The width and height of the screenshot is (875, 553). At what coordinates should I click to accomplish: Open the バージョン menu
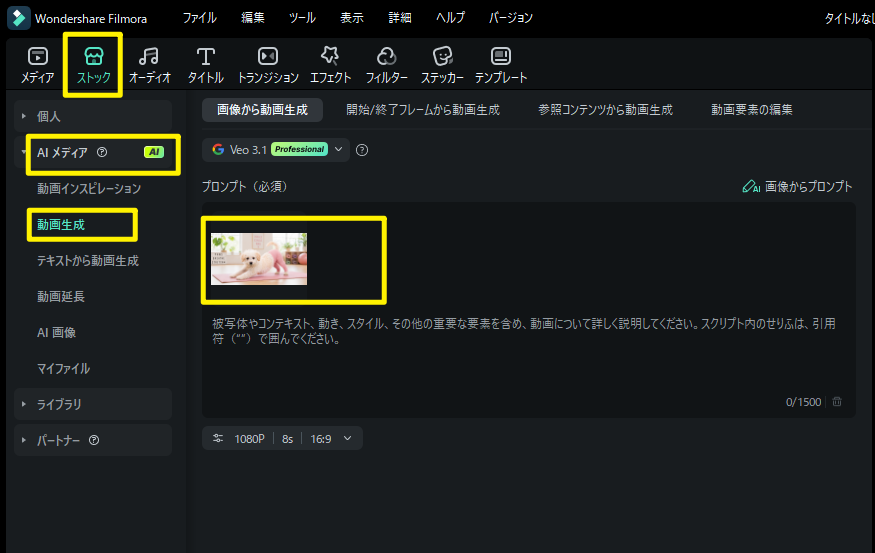[511, 18]
